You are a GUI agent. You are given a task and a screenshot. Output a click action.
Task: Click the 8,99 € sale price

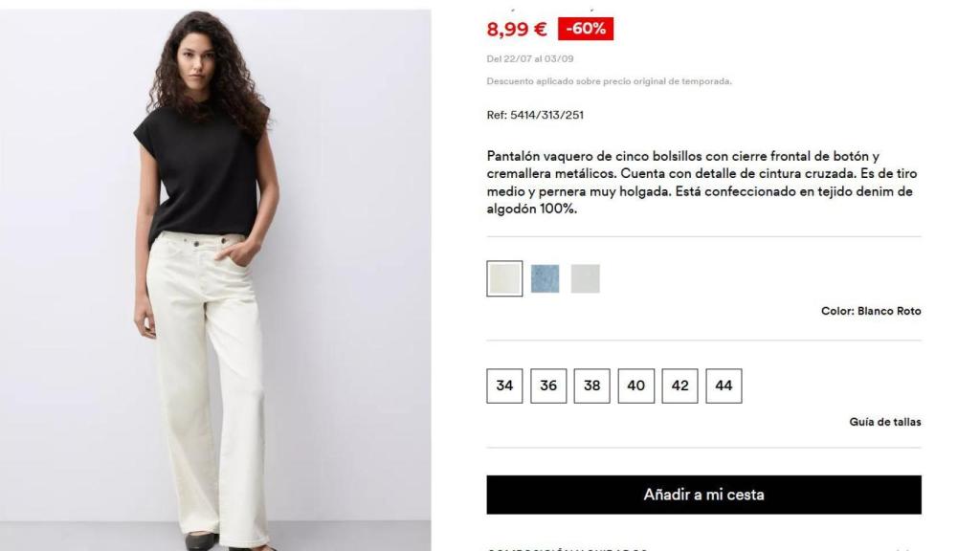click(x=516, y=29)
